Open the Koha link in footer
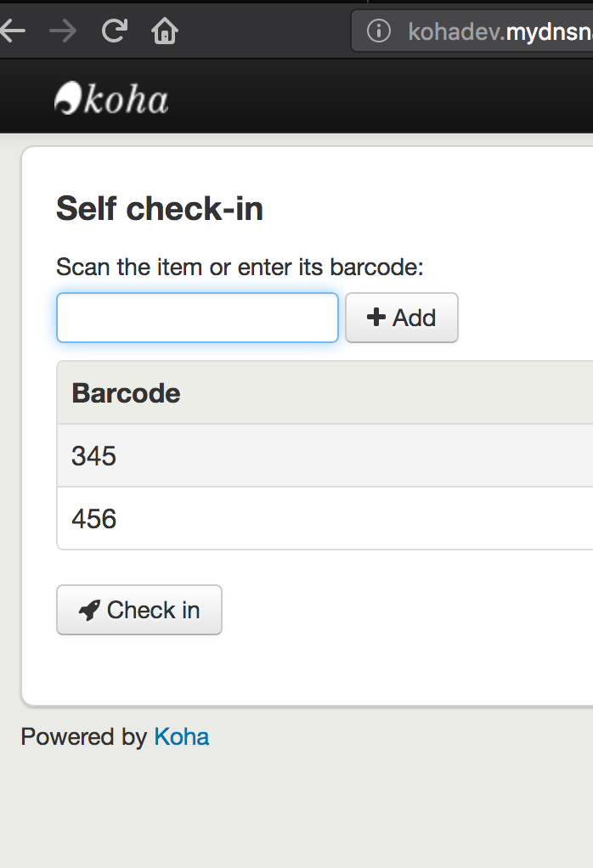 tap(181, 736)
